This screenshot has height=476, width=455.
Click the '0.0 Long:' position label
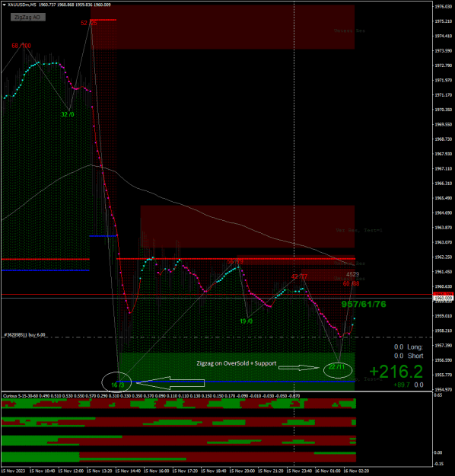(x=409, y=347)
